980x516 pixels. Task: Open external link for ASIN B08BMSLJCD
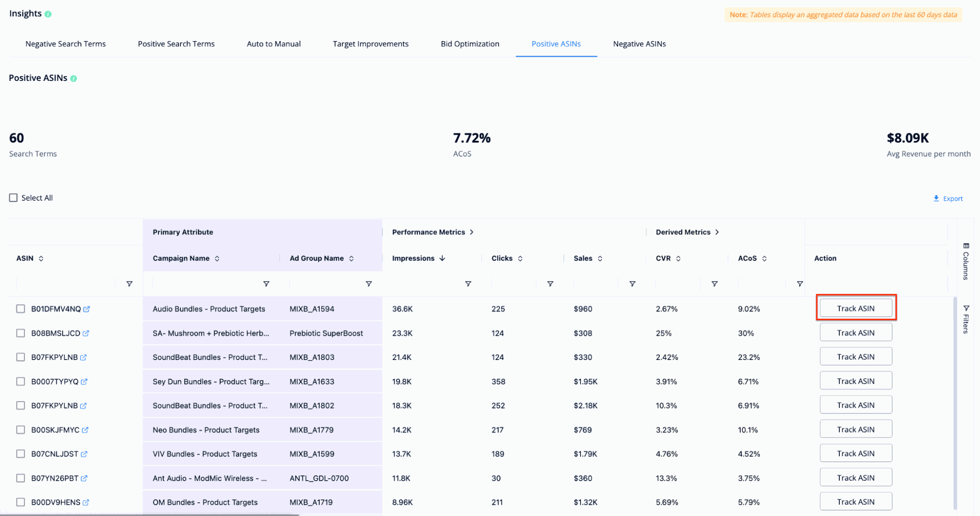(86, 333)
